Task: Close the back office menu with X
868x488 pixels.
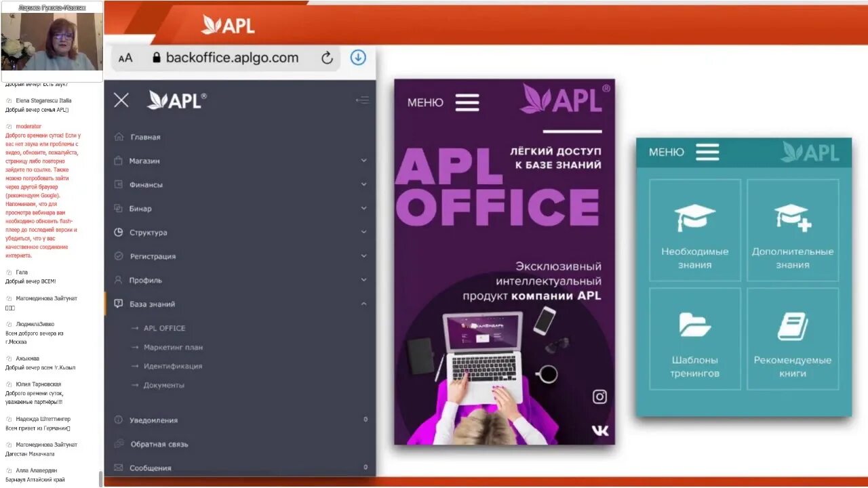Action: (121, 100)
